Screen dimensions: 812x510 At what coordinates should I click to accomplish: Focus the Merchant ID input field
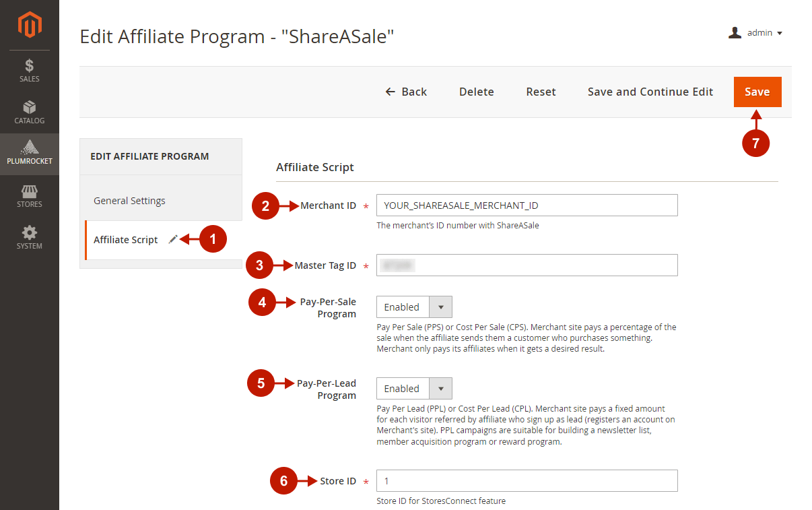tap(527, 205)
